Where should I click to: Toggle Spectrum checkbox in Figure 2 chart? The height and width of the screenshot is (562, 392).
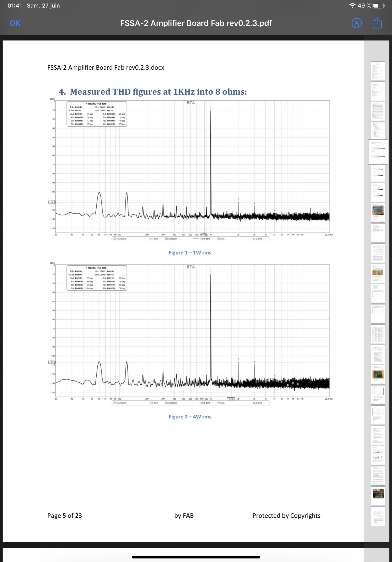[x=166, y=403]
